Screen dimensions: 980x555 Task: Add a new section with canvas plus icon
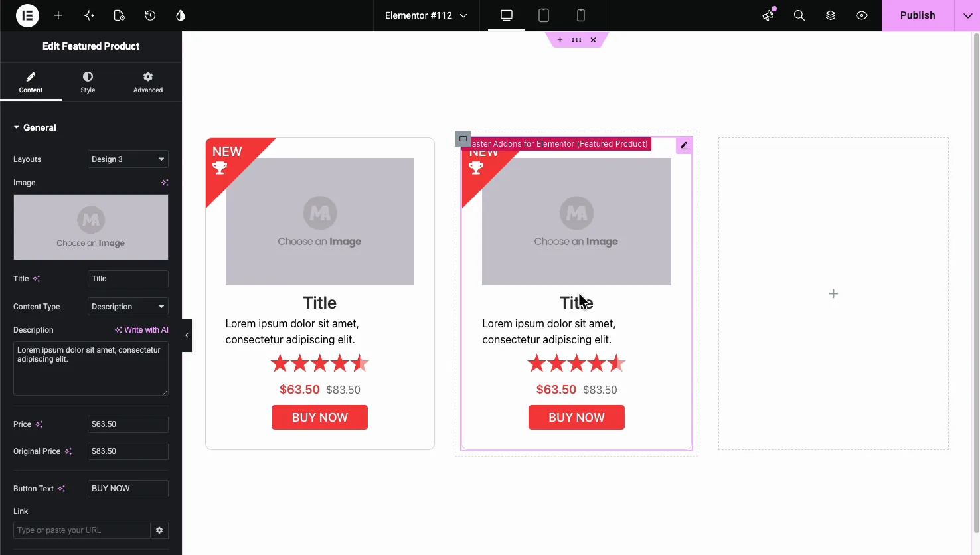560,40
